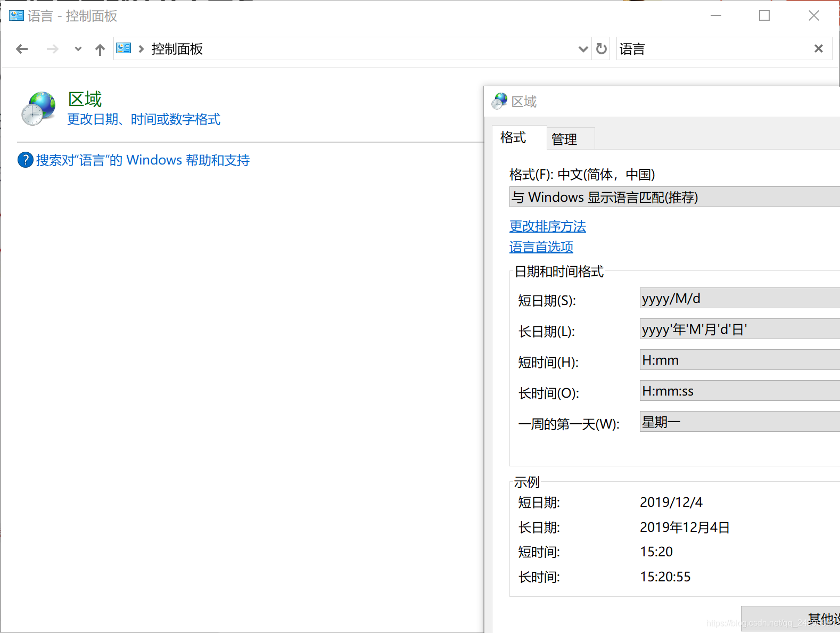Select the 控制面板 breadcrumb
This screenshot has height=633, width=840.
click(177, 49)
